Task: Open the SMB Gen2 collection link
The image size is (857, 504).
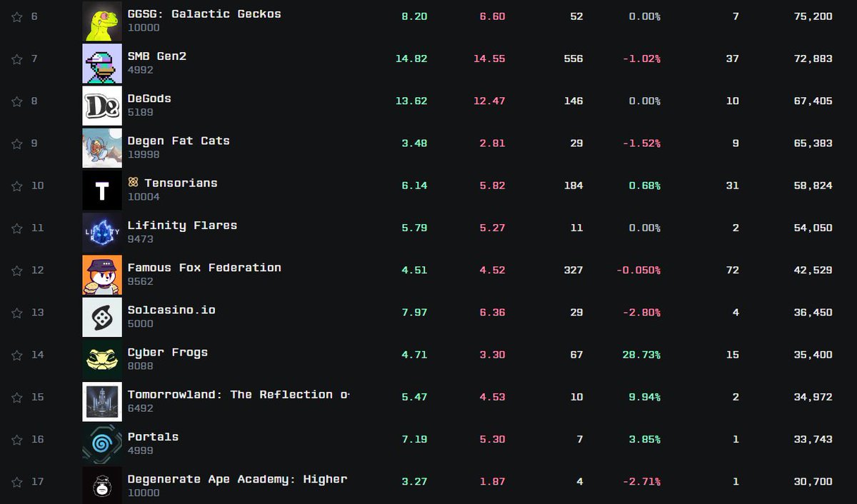Action: coord(157,56)
